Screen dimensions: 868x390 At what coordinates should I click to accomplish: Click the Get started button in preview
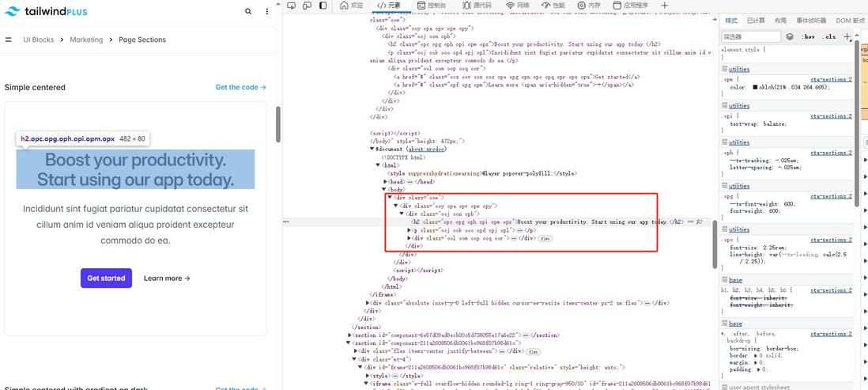click(106, 278)
